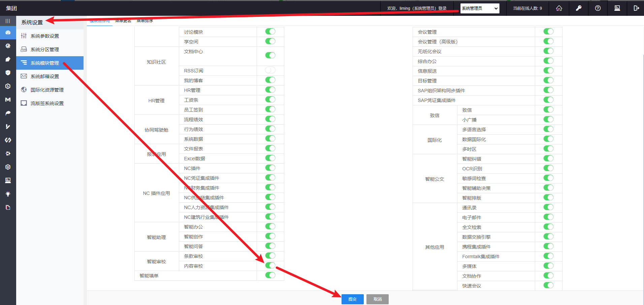Open the code brackets icon in left rail
The image size is (644, 305).
8,140
